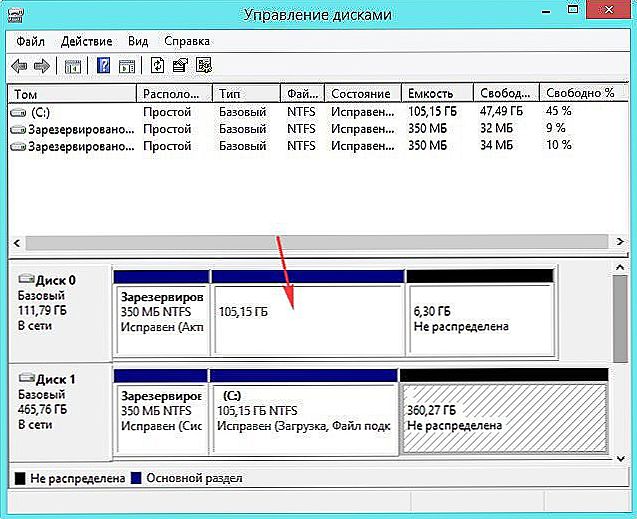Screen dimensions: 637x519
Task: Sort by the Том column header
Action: click(x=72, y=94)
